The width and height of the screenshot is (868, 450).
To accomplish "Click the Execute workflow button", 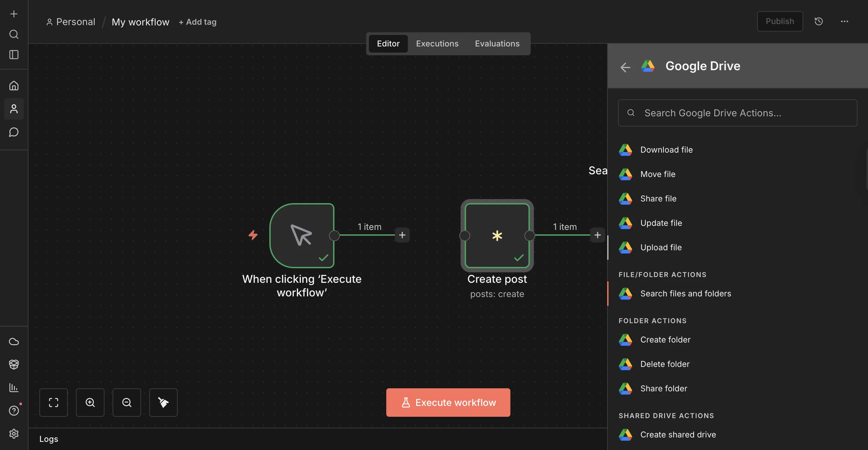I will click(x=448, y=403).
